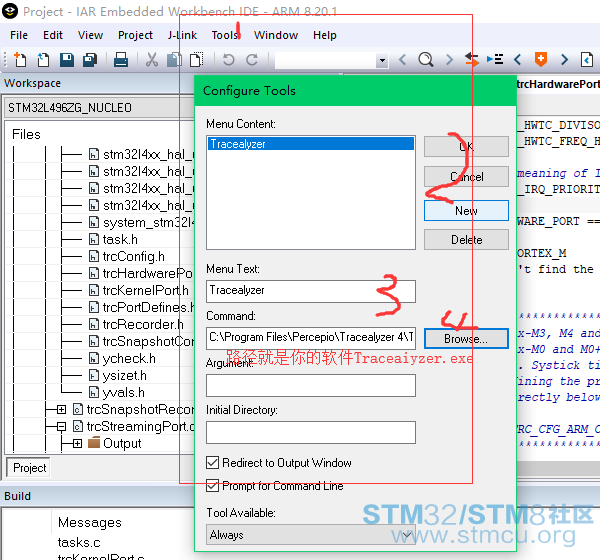Viewport: 600px width, 560px height.
Task: Click the Print toolbar icon
Action: pyautogui.click(x=121, y=60)
